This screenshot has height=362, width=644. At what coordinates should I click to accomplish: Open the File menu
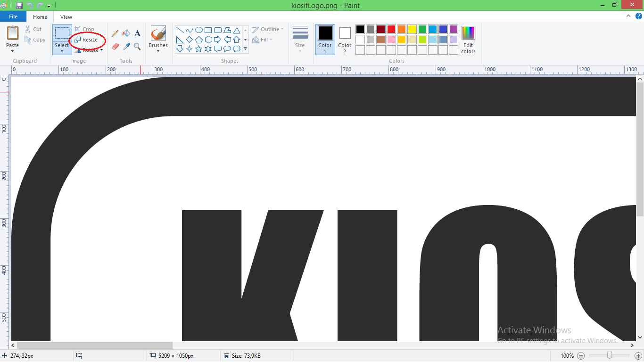(13, 16)
